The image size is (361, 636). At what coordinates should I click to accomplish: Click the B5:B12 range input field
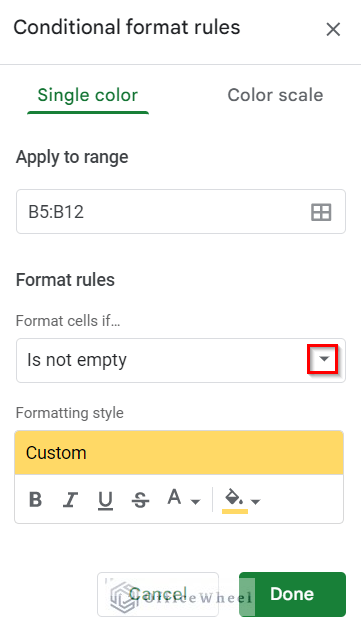(x=181, y=211)
